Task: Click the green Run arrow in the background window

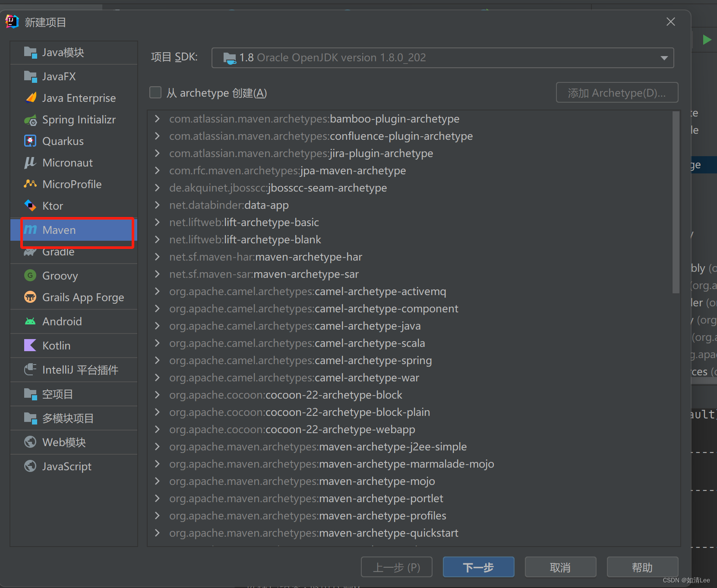Action: [707, 40]
